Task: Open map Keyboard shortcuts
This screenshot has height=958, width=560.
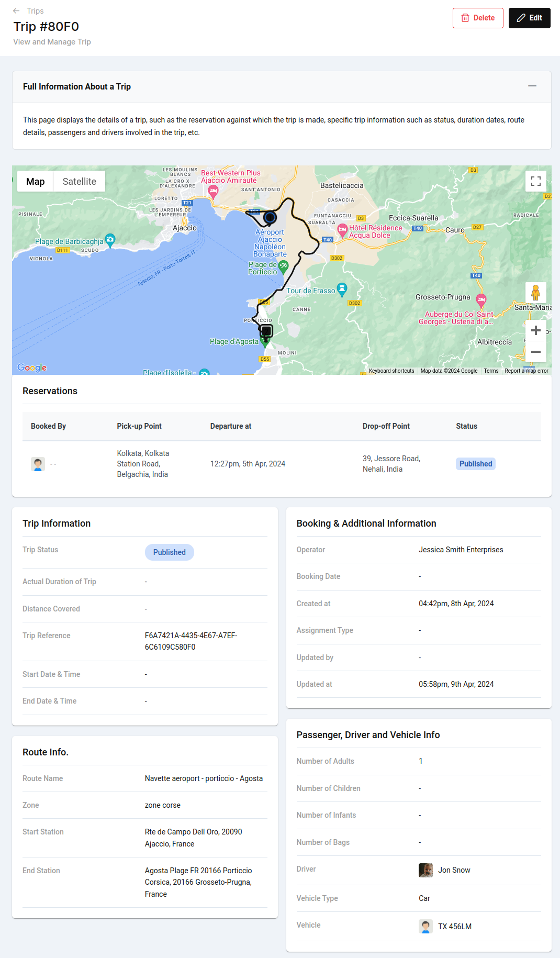Action: click(x=391, y=371)
